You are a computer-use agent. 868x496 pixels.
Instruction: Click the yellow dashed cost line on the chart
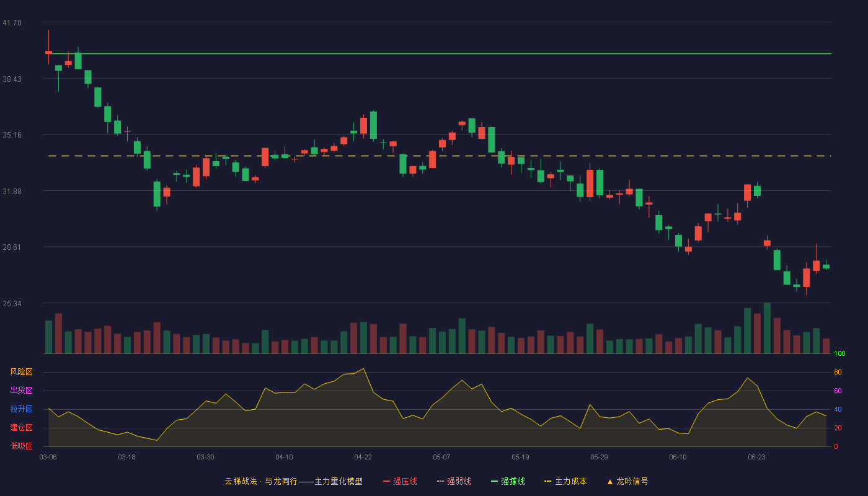[439, 156]
